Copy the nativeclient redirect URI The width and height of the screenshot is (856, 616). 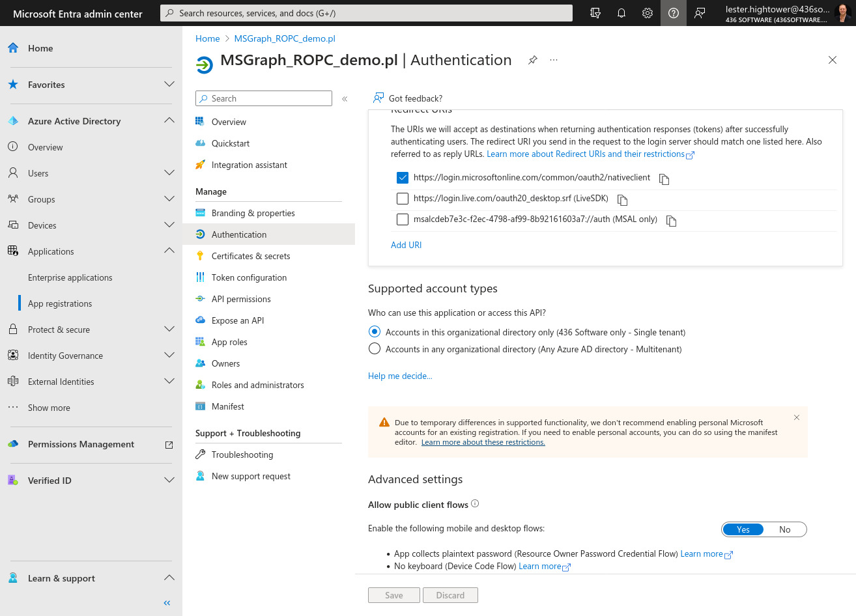tap(664, 178)
